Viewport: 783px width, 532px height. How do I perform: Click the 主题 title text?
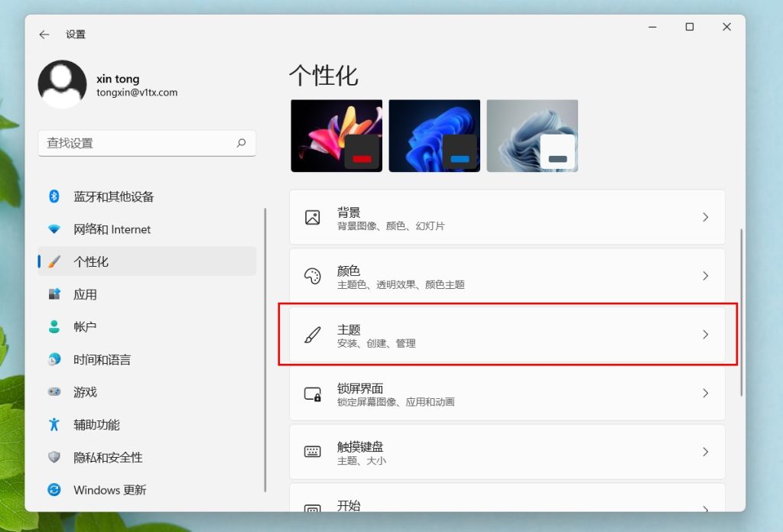349,329
